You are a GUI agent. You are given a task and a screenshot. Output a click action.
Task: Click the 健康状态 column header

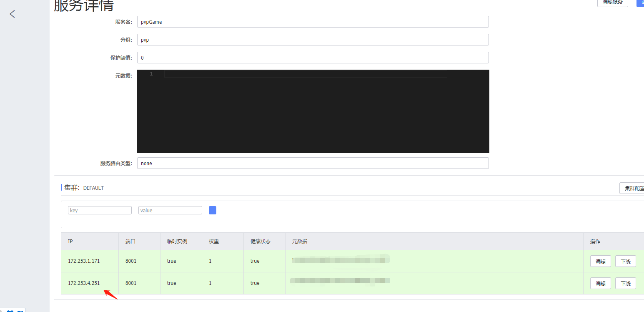tap(261, 242)
